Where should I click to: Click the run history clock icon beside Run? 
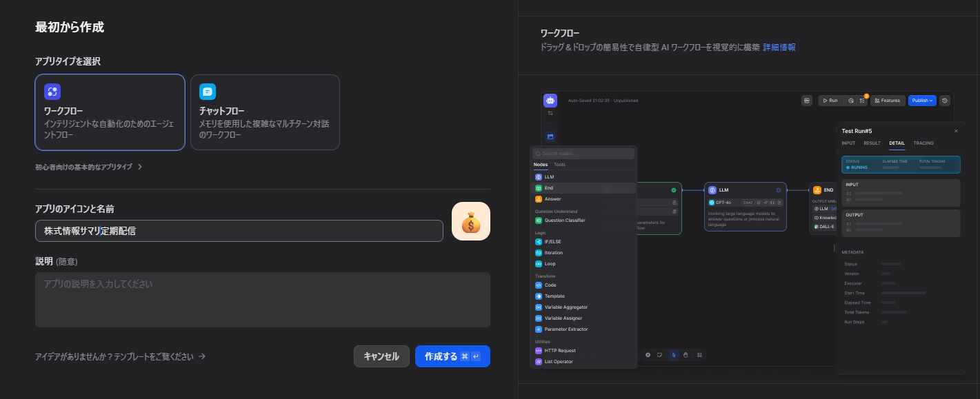851,101
